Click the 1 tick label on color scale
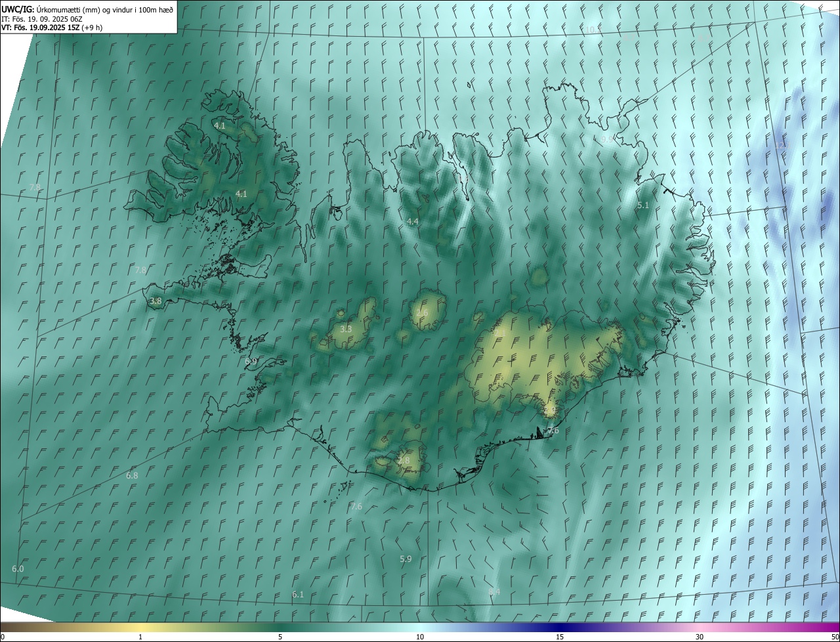This screenshot has height=642, width=840. point(140,637)
